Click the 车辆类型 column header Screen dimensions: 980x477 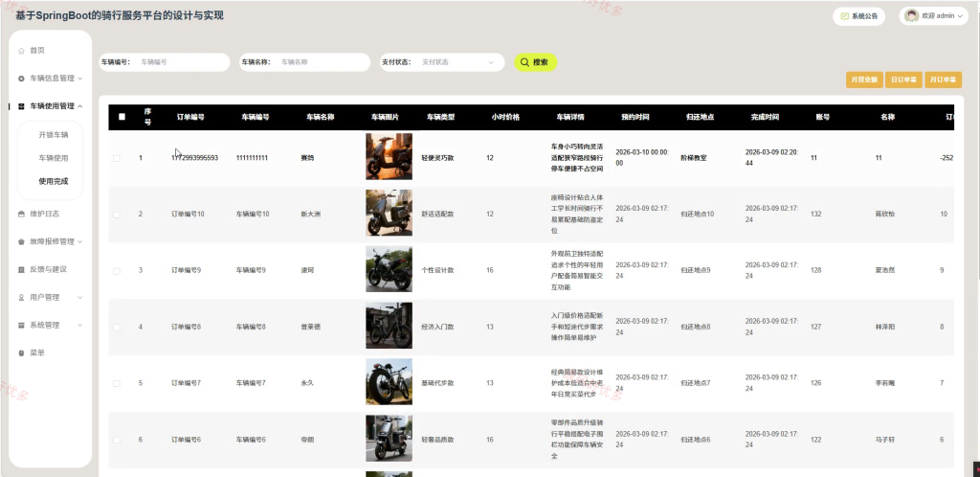coord(440,117)
